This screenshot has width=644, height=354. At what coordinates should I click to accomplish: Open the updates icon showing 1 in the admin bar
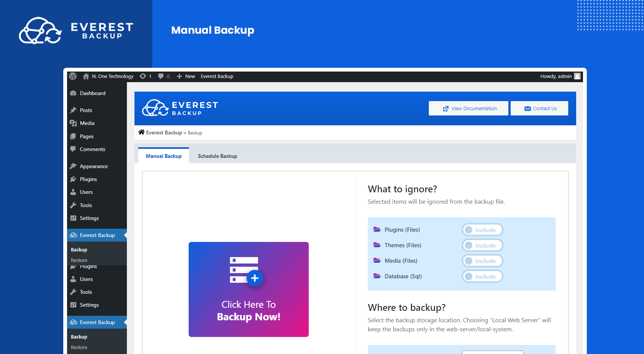coord(143,76)
